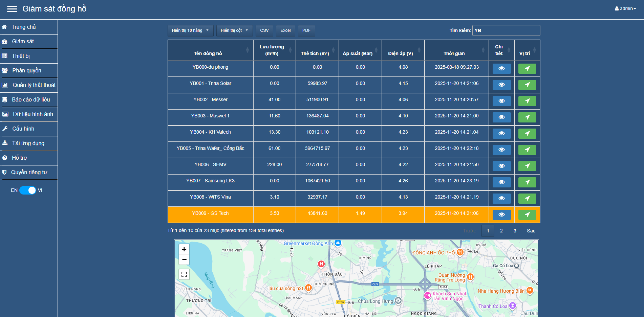Zoom in on the map

click(184, 249)
